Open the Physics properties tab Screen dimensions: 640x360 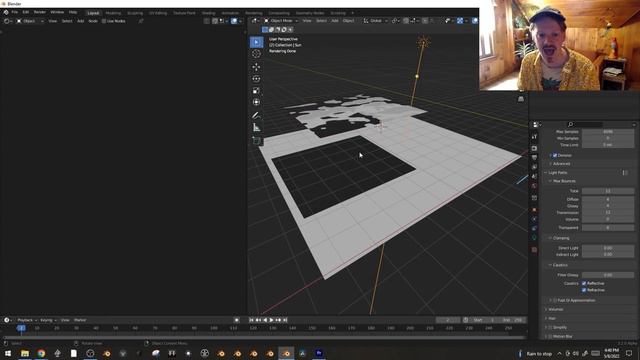click(534, 219)
